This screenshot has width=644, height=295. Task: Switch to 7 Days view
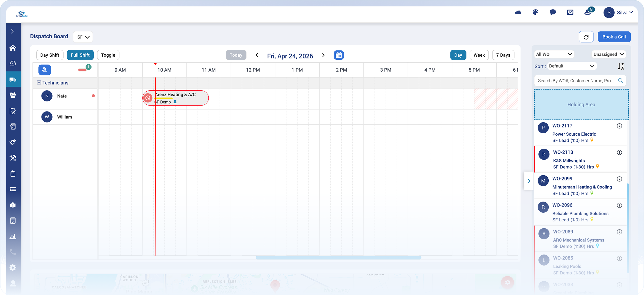click(503, 55)
